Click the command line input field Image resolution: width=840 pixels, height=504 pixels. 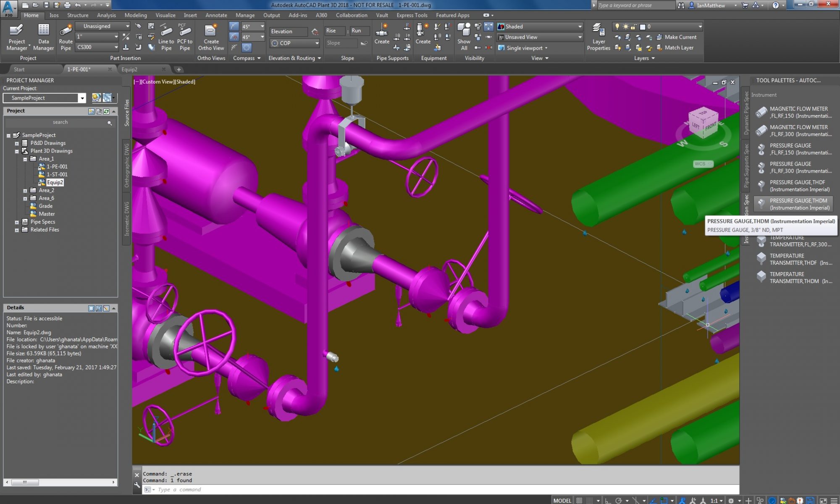click(x=441, y=490)
